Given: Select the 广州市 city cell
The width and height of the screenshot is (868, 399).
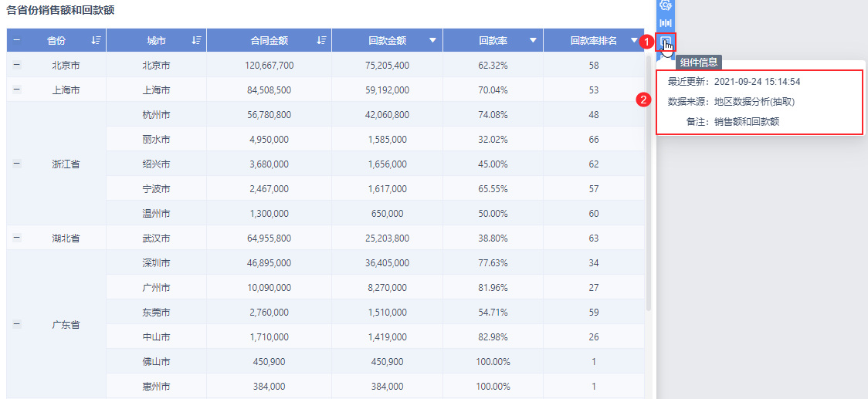Looking at the screenshot, I should click(156, 287).
